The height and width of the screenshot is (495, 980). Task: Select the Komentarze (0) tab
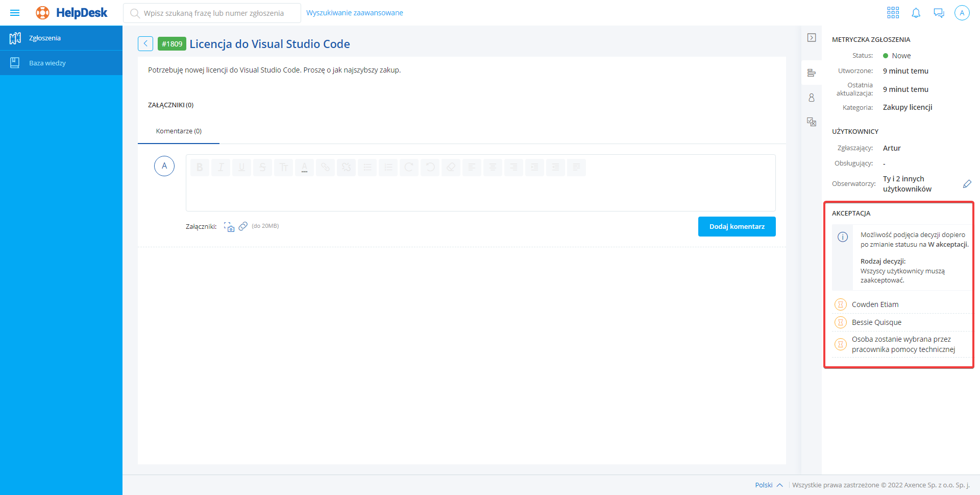coord(179,131)
